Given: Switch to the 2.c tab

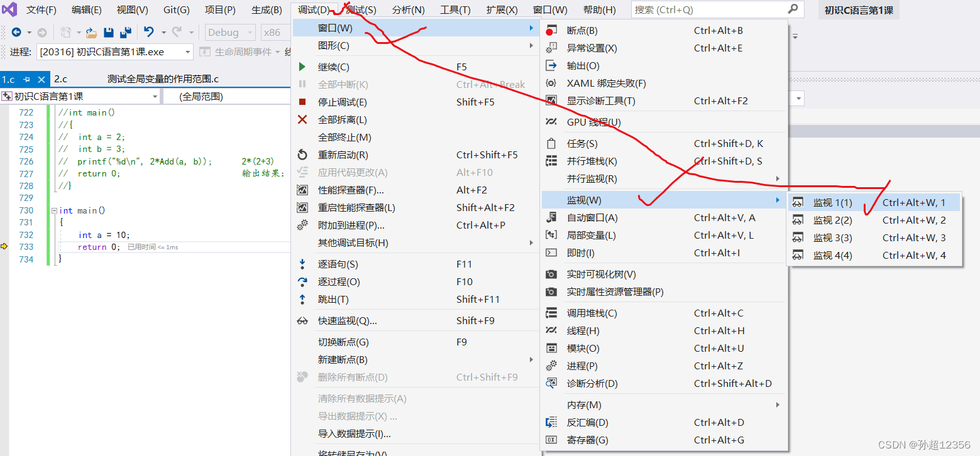Looking at the screenshot, I should point(60,79).
